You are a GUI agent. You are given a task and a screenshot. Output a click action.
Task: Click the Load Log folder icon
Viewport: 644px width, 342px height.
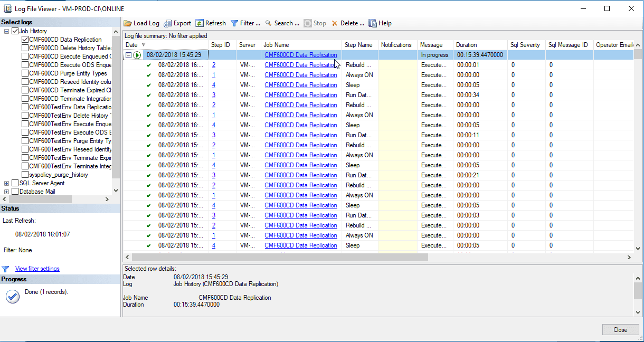tap(128, 23)
